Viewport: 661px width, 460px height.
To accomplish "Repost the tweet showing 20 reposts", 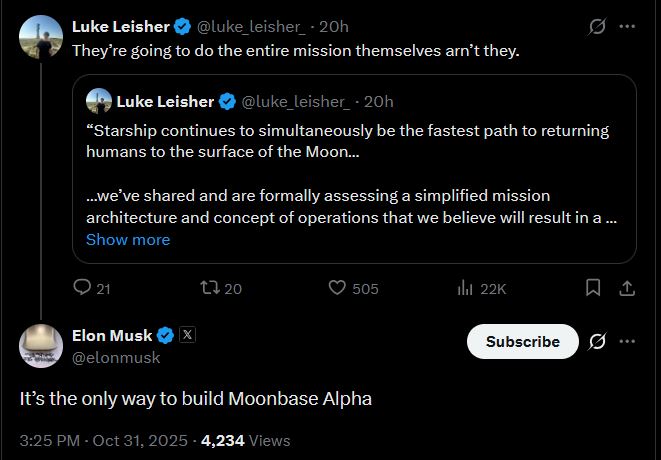I will [x=210, y=288].
